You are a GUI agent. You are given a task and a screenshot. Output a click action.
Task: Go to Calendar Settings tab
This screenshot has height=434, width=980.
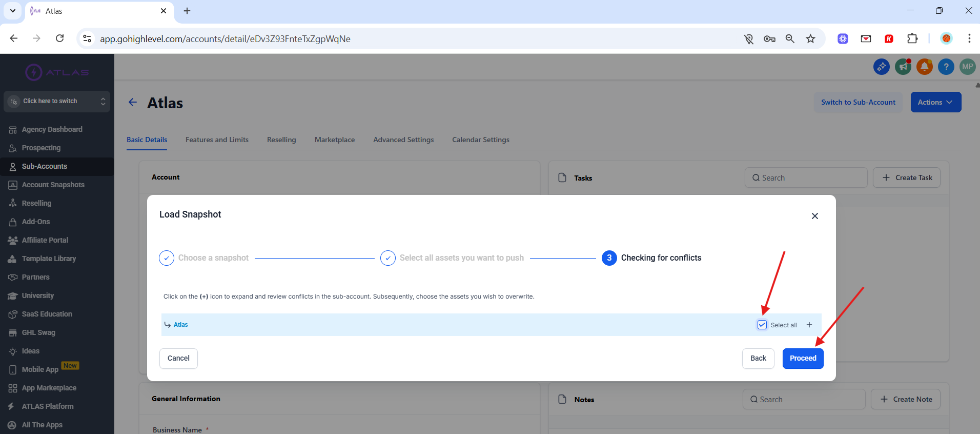click(481, 140)
